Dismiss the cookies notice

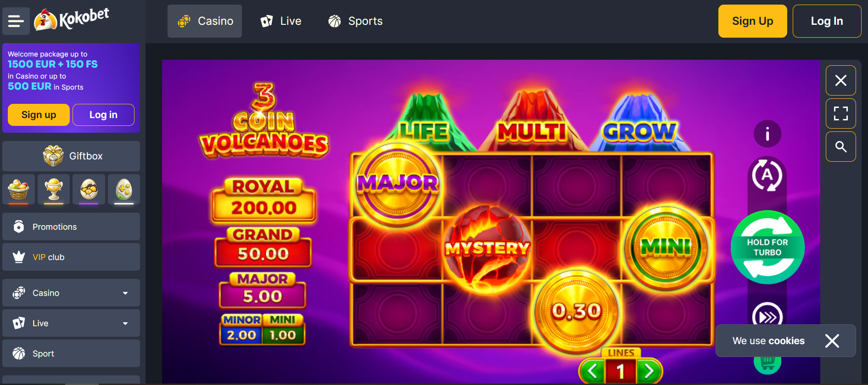(x=832, y=341)
